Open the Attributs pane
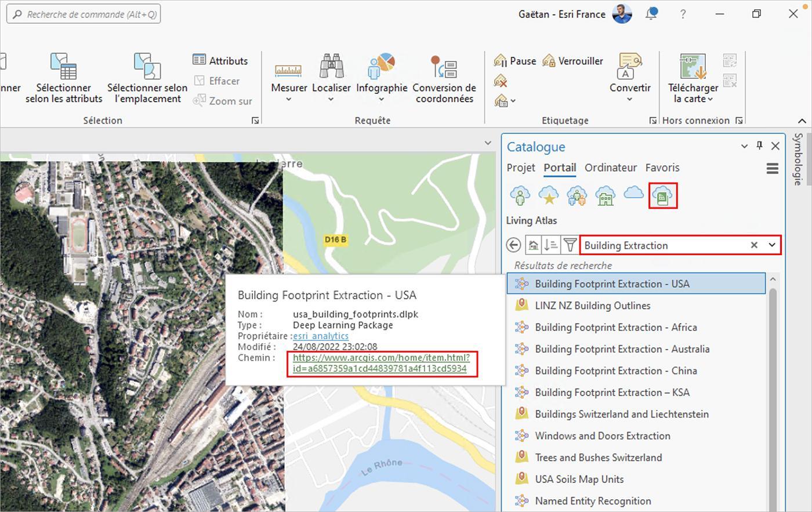Viewport: 812px width, 512px height. tap(220, 60)
